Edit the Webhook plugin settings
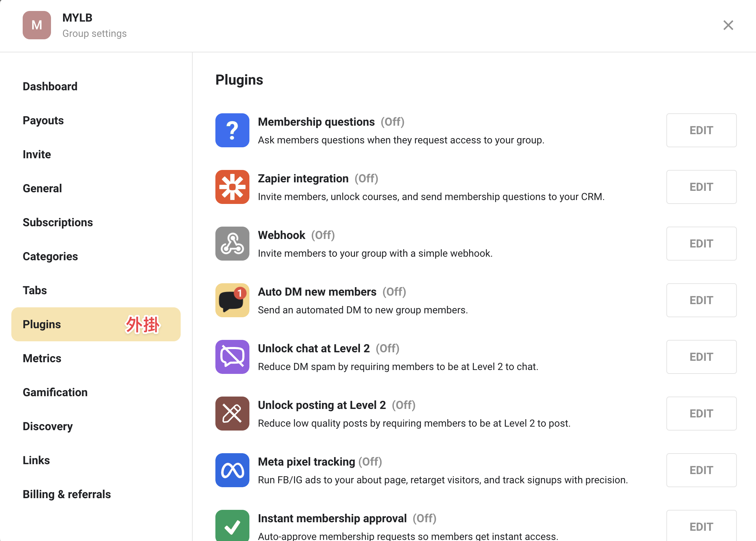This screenshot has width=756, height=541. [701, 244]
